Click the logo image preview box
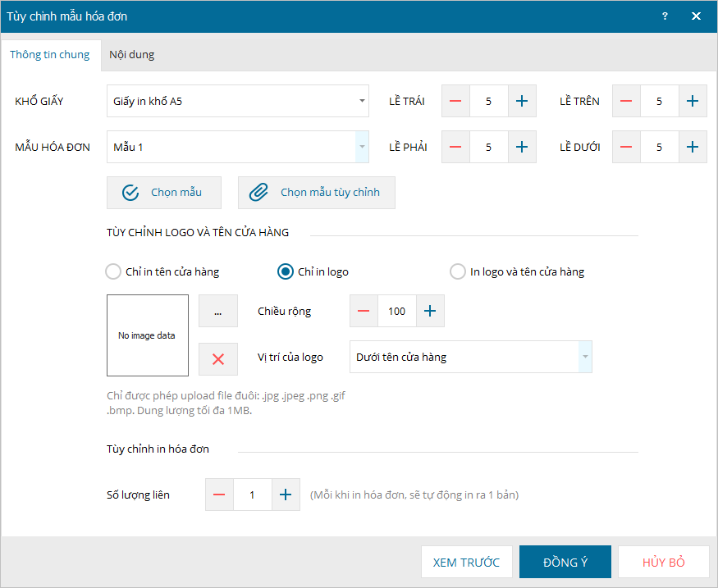 [x=147, y=335]
